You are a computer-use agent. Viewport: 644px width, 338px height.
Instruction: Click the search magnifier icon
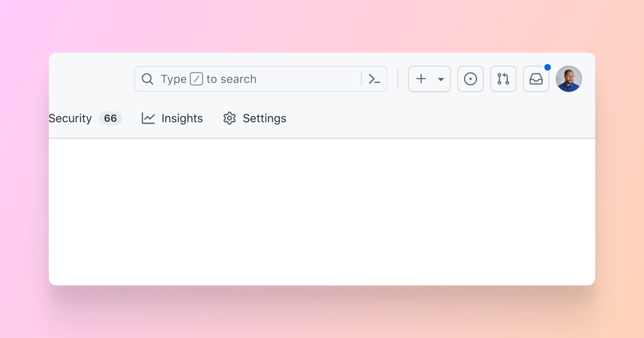point(148,79)
